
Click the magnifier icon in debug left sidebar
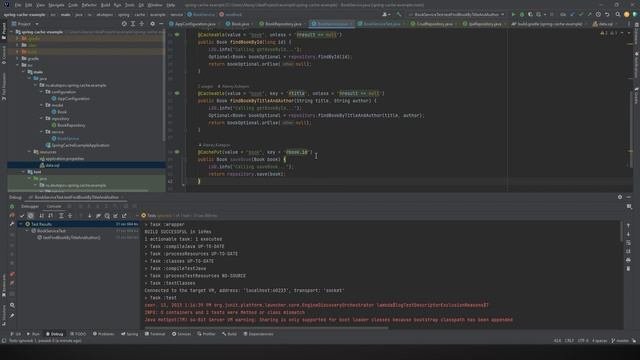pos(12,305)
